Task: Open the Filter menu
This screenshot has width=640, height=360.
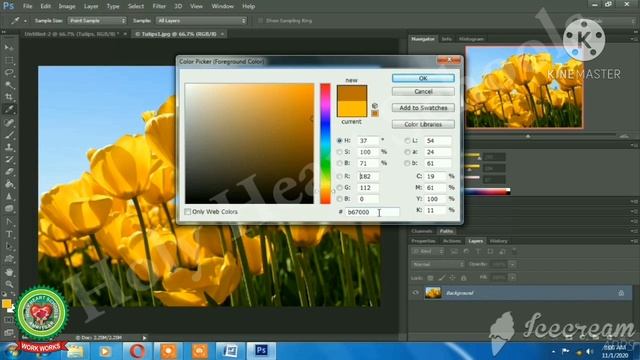Action: [x=159, y=6]
